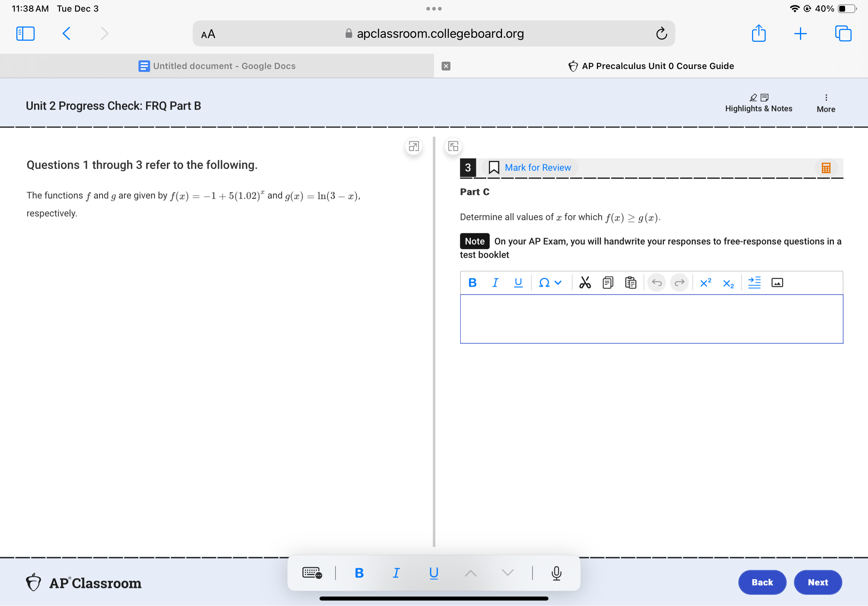868x606 pixels.
Task: Click the increase indent icon
Action: point(754,283)
